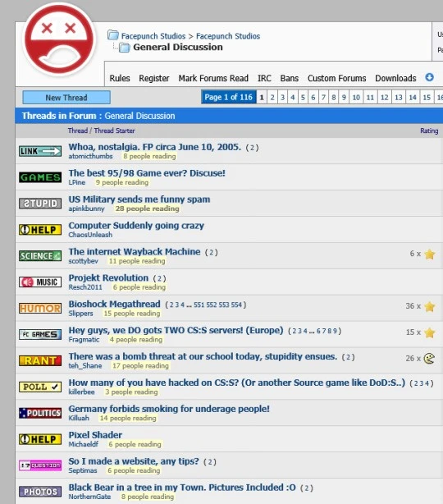The height and width of the screenshot is (504, 443).
Task: Click the gold star rating on Bioshock Megathread
Action: point(430,307)
